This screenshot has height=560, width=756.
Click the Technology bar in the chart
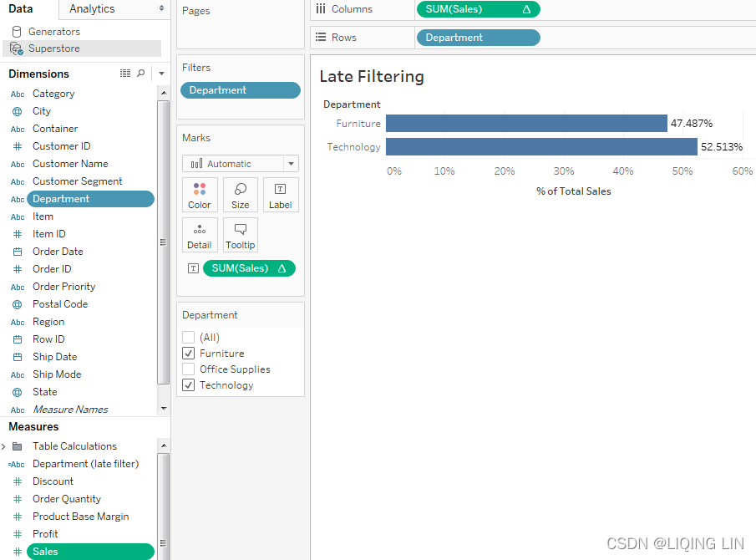(541, 146)
